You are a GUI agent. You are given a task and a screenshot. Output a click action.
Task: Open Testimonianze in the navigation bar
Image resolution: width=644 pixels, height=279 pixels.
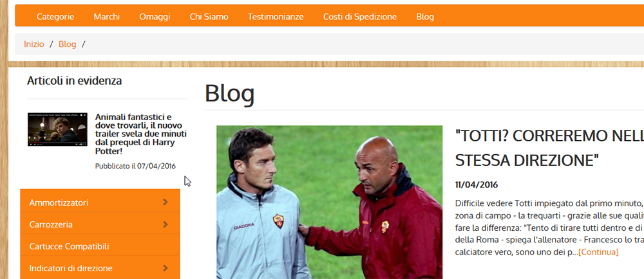(x=276, y=17)
